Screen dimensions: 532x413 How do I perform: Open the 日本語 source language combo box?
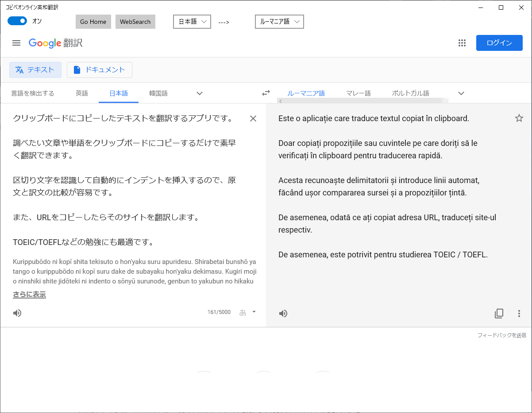[x=192, y=22]
